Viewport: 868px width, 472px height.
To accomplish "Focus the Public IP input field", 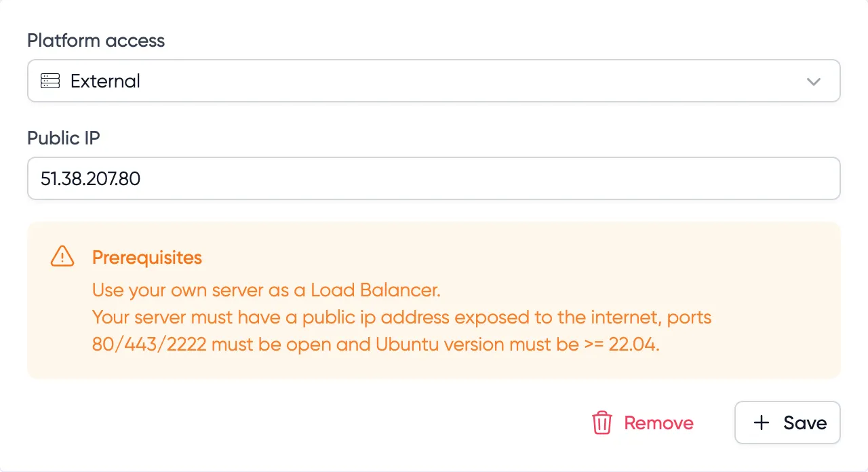I will 475,179.
